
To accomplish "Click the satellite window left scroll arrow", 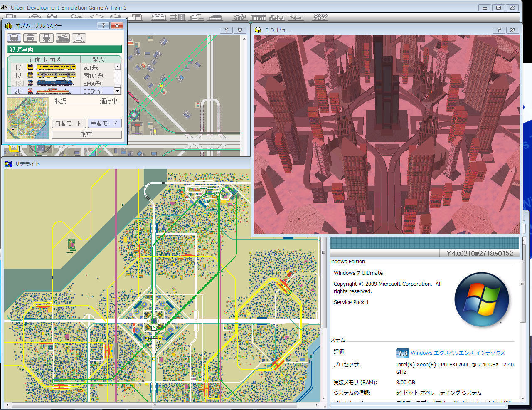I will [x=8, y=405].
